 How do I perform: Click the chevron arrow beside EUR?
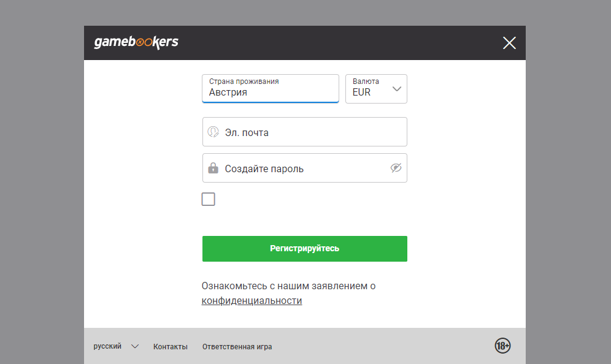[397, 89]
